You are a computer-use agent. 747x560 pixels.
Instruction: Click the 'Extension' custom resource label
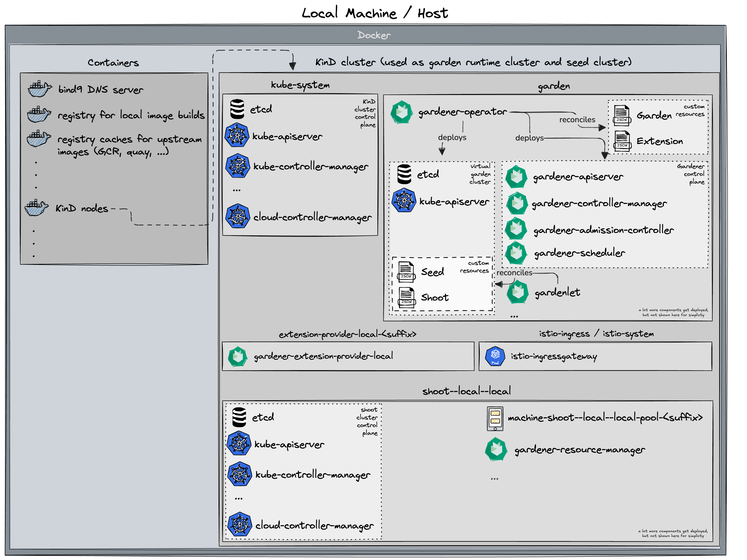click(x=660, y=141)
